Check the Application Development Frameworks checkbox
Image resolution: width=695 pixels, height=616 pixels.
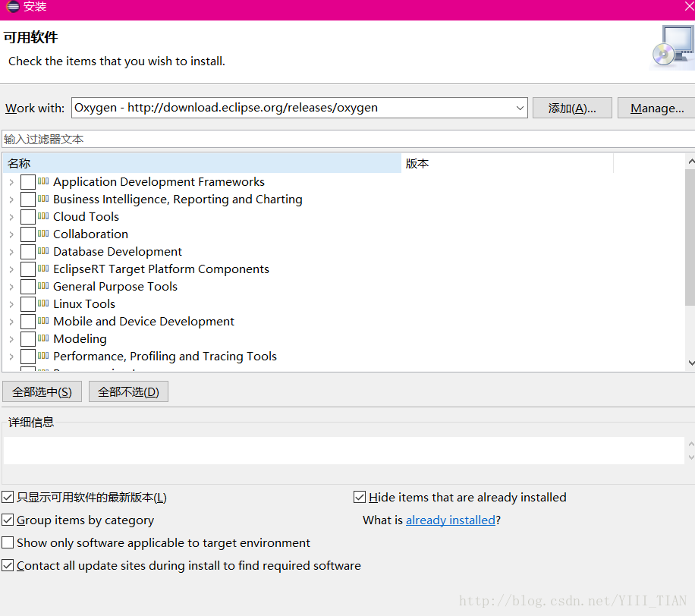[28, 182]
